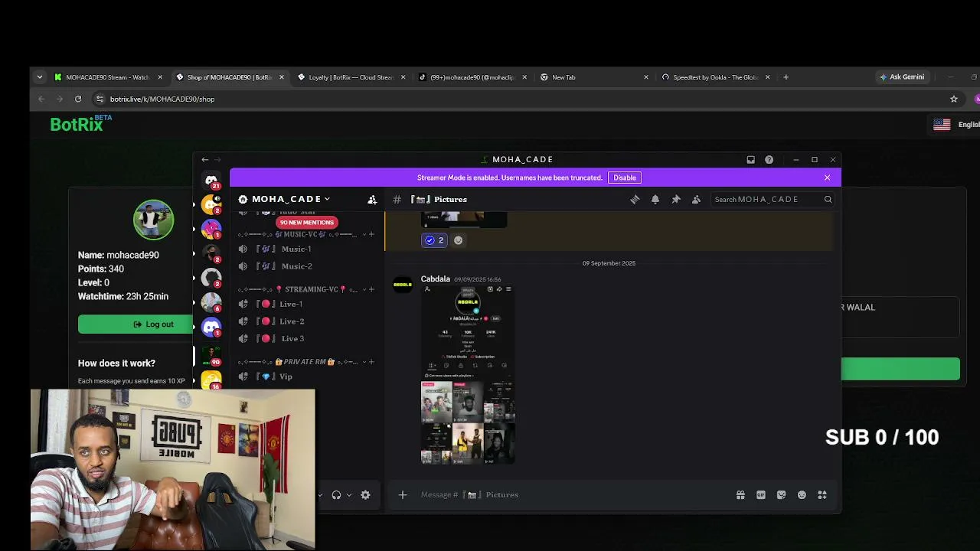Go back with Discord's back arrow
Screen dimensions: 980x551
(204, 159)
